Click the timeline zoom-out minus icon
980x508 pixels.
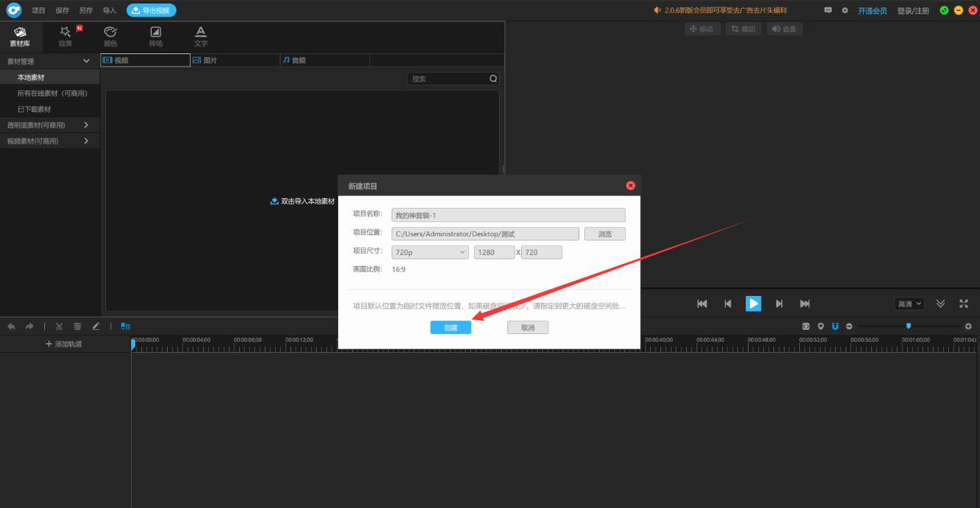(849, 326)
